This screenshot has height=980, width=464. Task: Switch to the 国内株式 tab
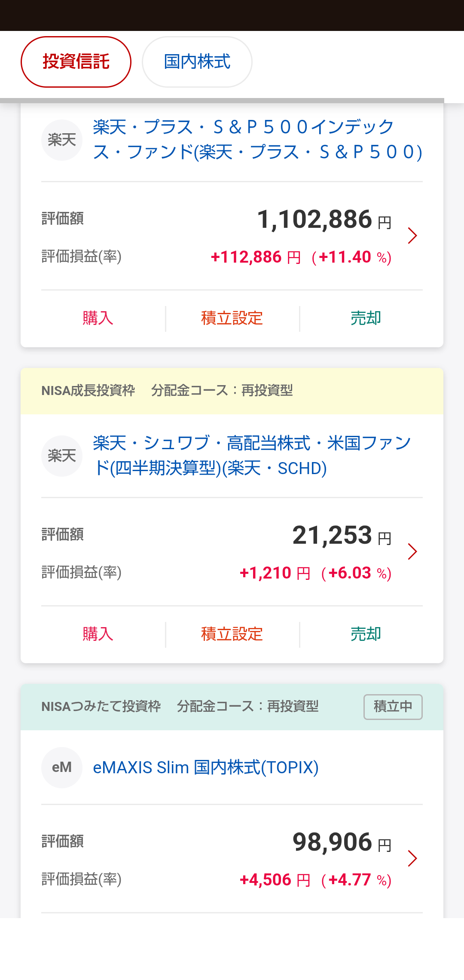pos(197,62)
